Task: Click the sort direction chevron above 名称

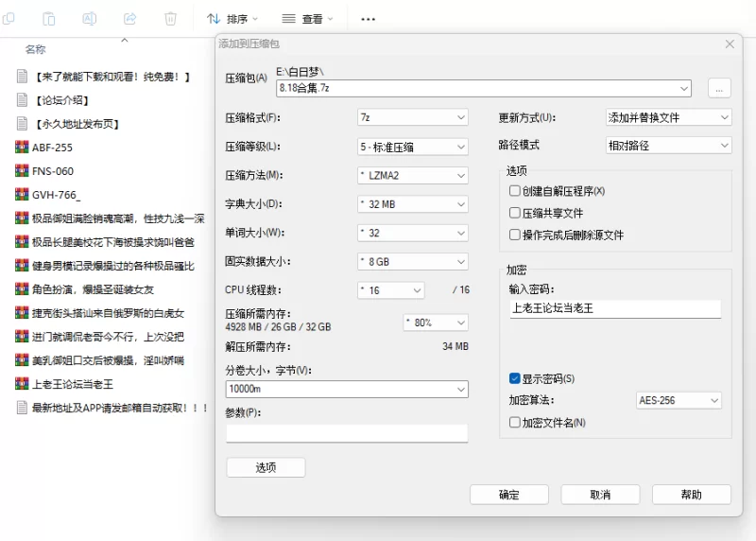Action: pyautogui.click(x=125, y=40)
